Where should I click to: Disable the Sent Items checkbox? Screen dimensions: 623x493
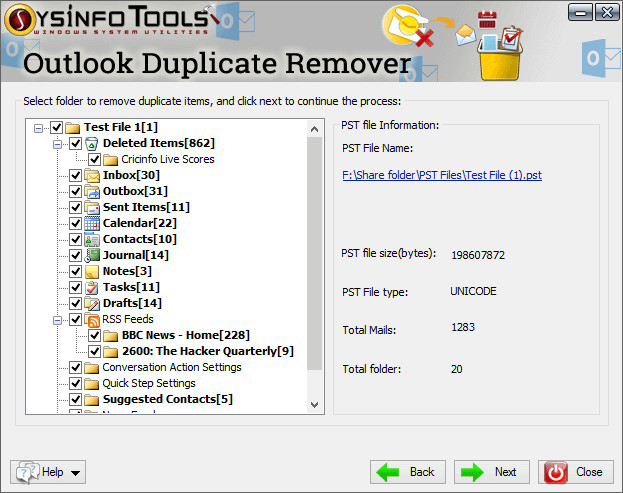pos(75,207)
